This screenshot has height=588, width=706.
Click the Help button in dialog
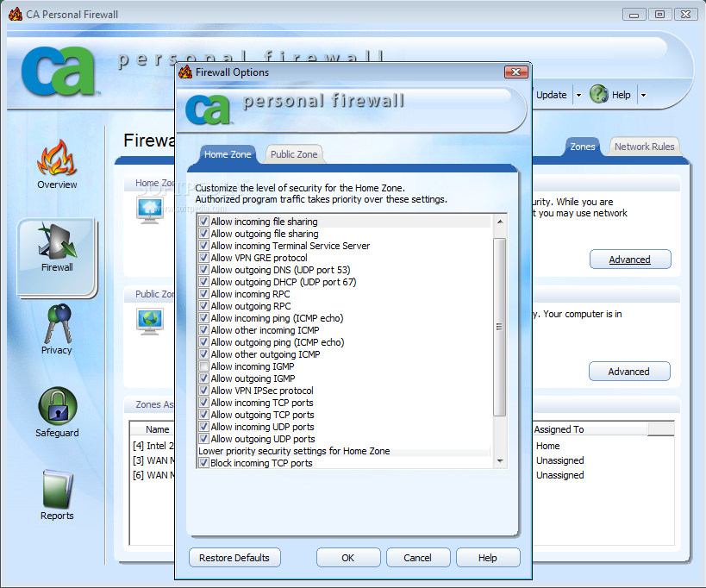(x=488, y=558)
